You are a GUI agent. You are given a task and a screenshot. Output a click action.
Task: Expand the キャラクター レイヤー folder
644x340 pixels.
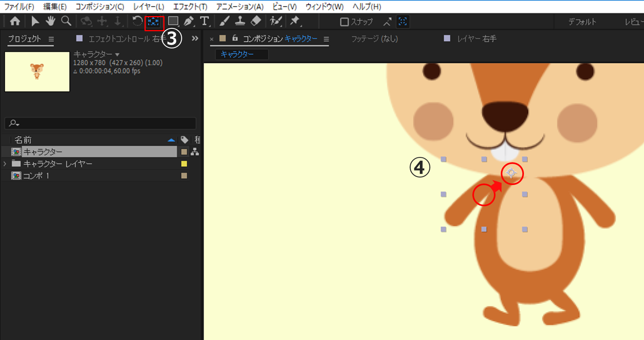click(5, 164)
